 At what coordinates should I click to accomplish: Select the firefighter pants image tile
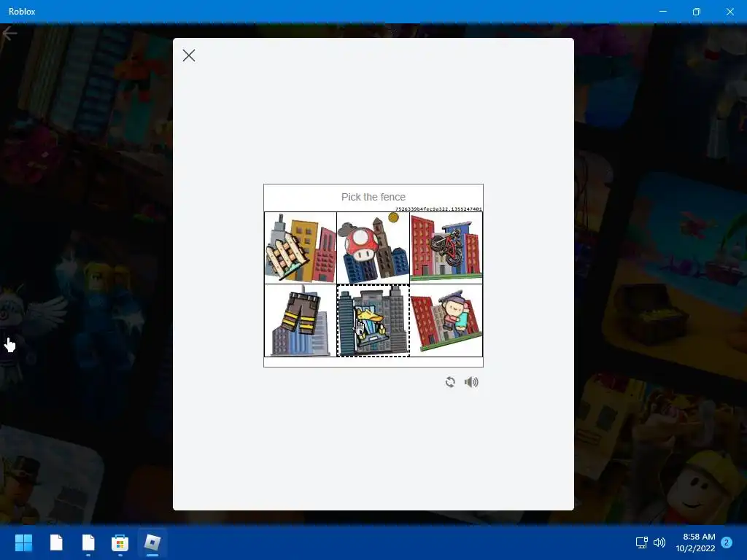301,321
